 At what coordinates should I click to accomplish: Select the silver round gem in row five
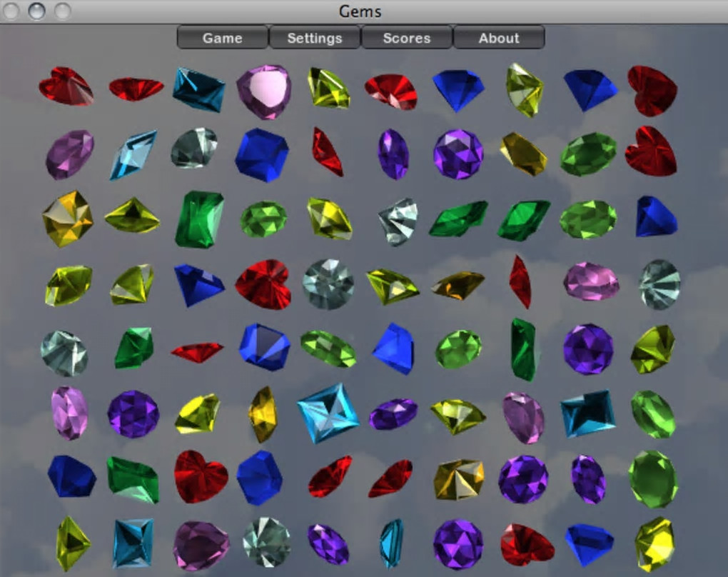point(64,353)
